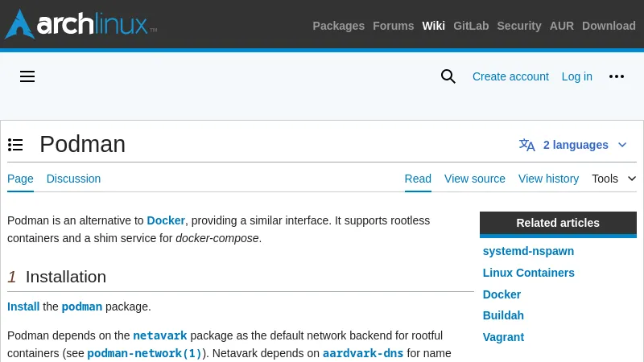Toggle the table of contents icon
644x362 pixels.
(15, 145)
